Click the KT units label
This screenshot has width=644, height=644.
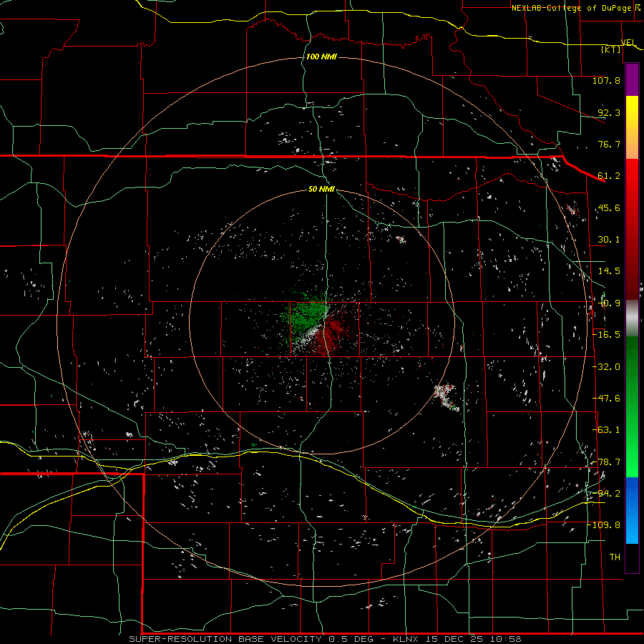(611, 49)
